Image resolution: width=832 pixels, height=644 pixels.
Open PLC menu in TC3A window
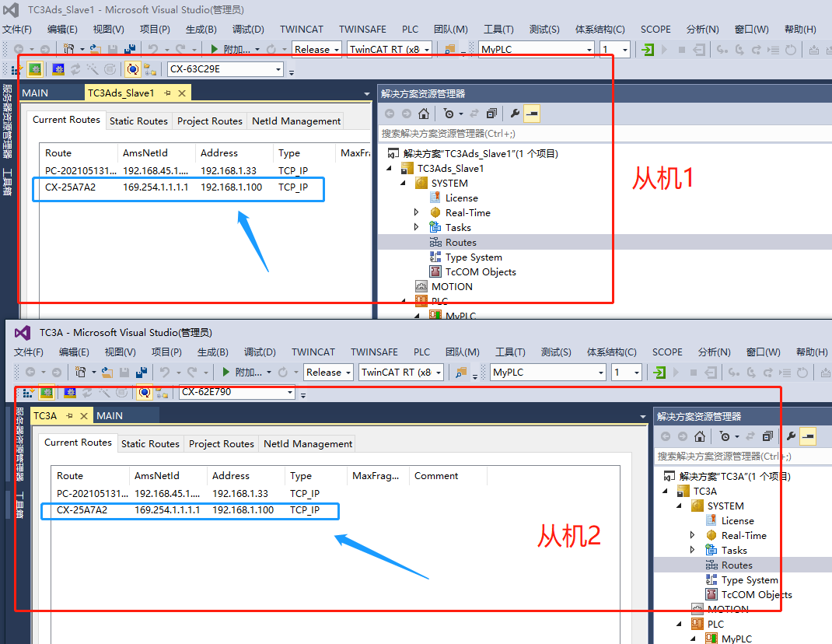[422, 352]
